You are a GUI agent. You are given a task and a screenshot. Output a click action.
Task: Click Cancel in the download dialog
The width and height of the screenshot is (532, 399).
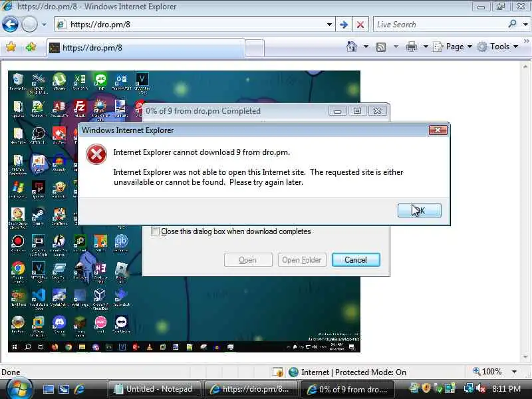pos(356,260)
